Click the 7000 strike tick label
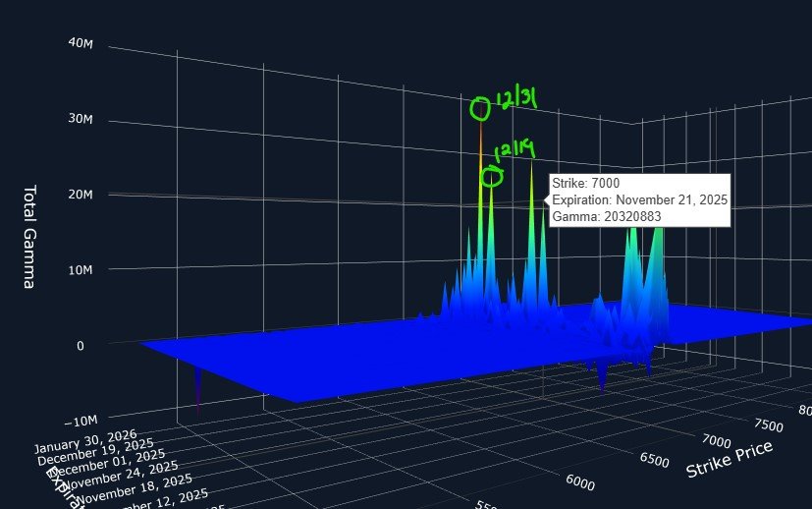This screenshot has width=812, height=509. (x=716, y=441)
